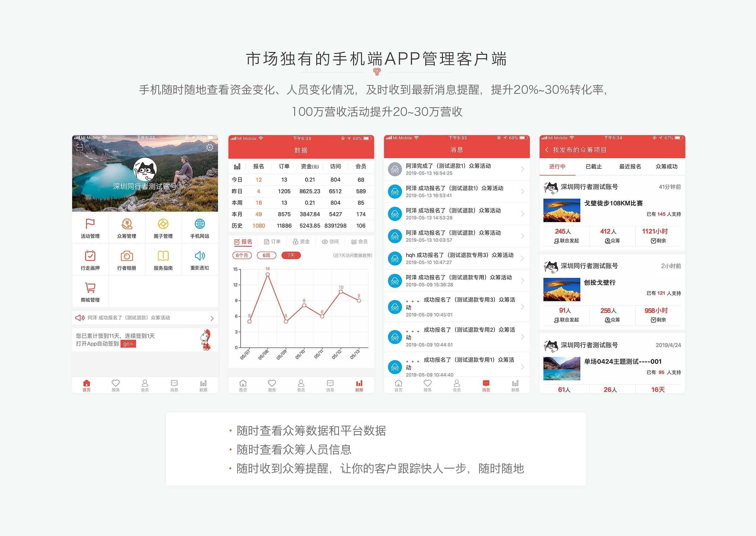The height and width of the screenshot is (536, 756).
Task: Open 行者相册 camera icon
Action: click(x=127, y=256)
